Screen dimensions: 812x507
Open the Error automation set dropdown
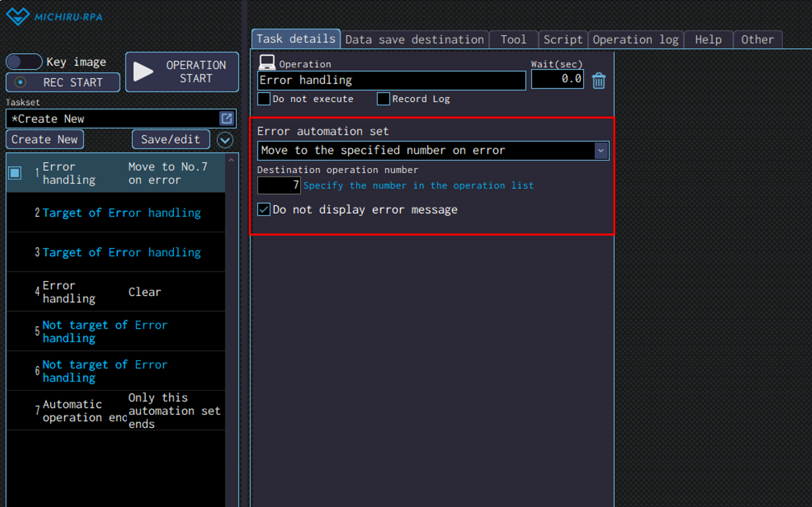click(x=601, y=151)
